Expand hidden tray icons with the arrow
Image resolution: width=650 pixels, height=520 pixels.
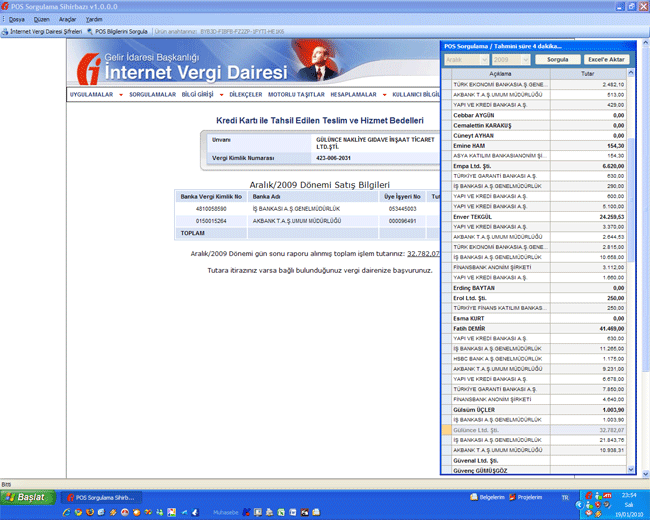click(x=580, y=505)
